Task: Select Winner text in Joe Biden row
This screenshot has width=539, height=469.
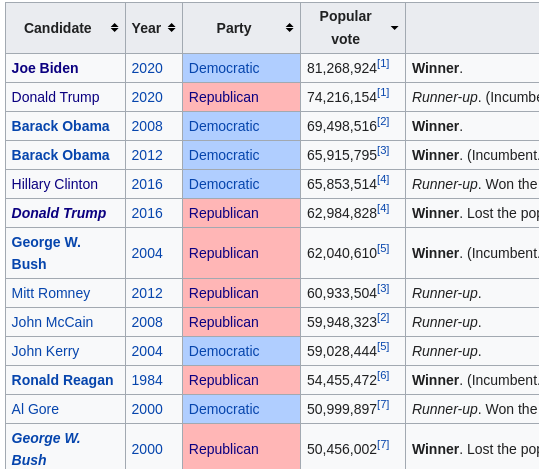Action: tap(436, 68)
